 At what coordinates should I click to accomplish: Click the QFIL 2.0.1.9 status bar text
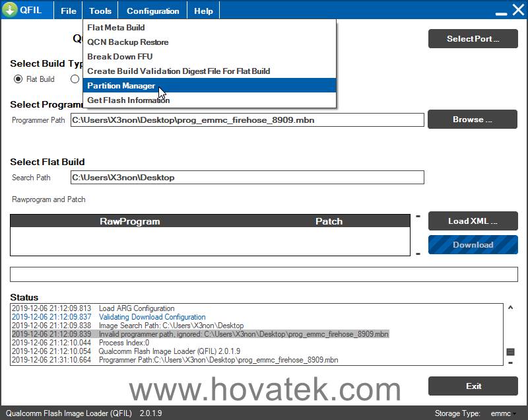click(84, 413)
